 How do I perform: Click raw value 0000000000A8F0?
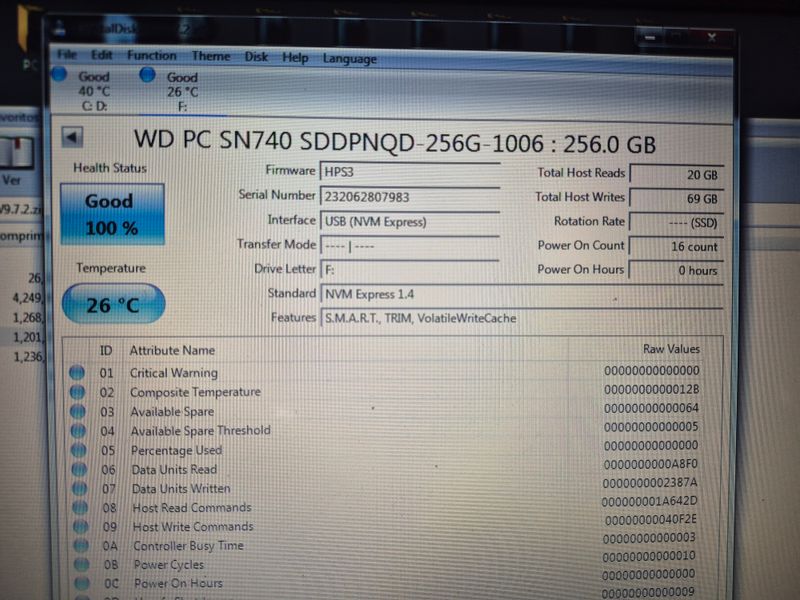click(x=651, y=464)
